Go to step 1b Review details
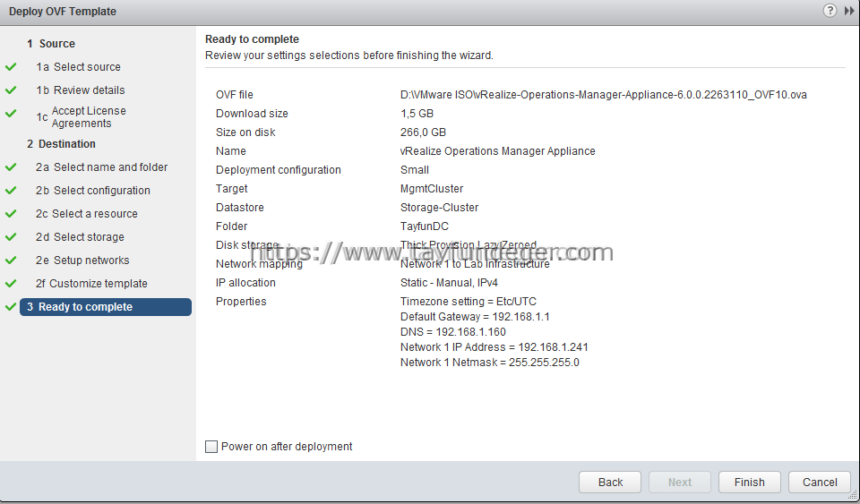The width and height of the screenshot is (860, 504). [81, 90]
